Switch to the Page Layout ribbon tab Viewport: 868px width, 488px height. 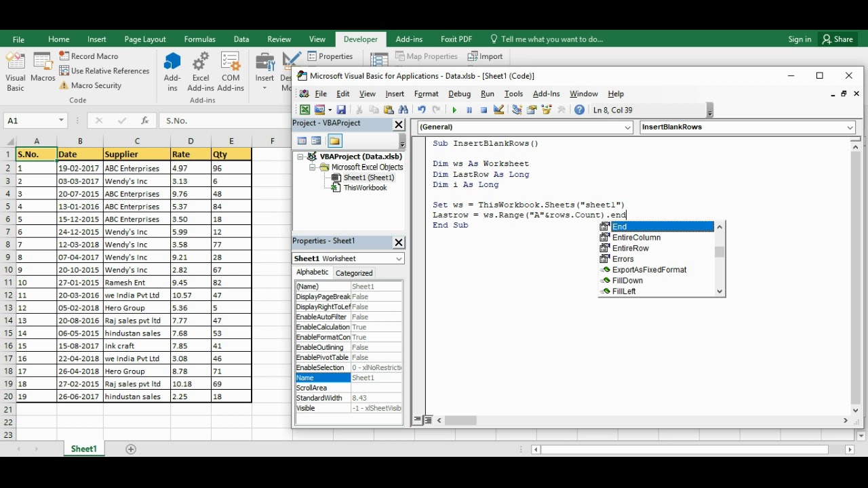click(145, 39)
